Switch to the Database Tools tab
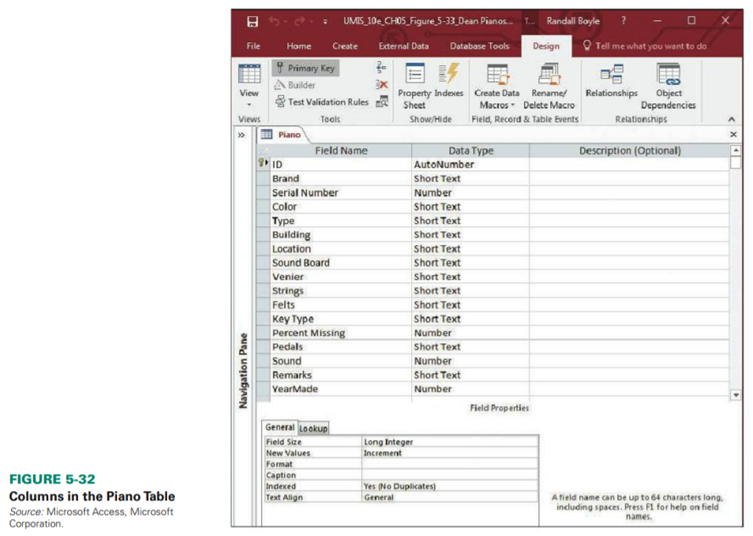Viewport: 753px width, 536px height. tap(479, 46)
